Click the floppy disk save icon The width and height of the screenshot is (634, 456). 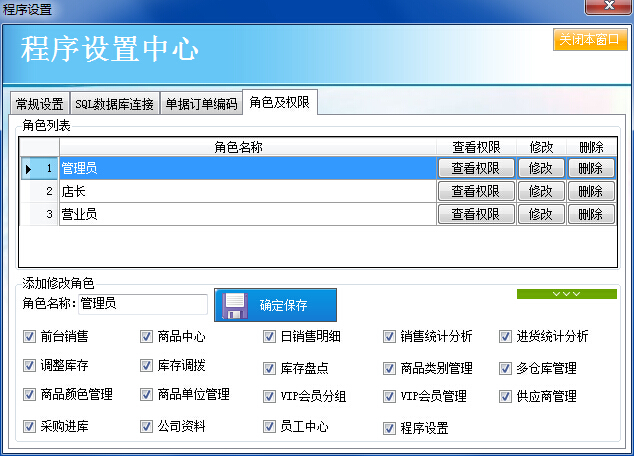point(235,305)
